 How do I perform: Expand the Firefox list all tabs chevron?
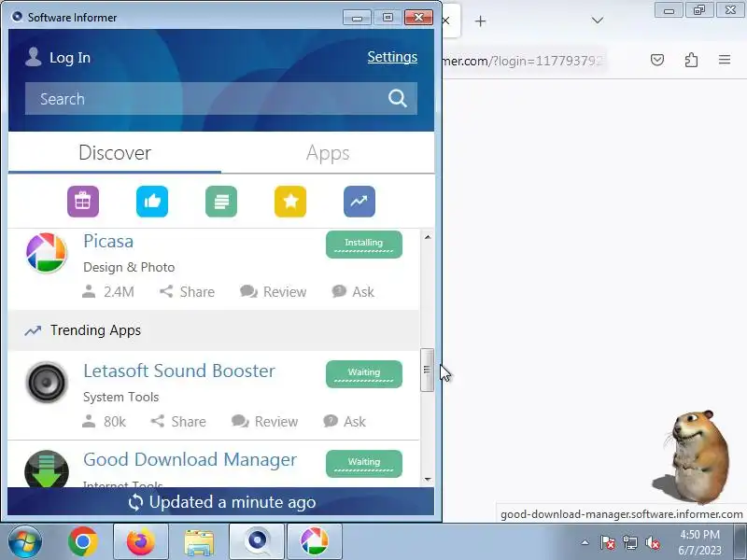[598, 21]
